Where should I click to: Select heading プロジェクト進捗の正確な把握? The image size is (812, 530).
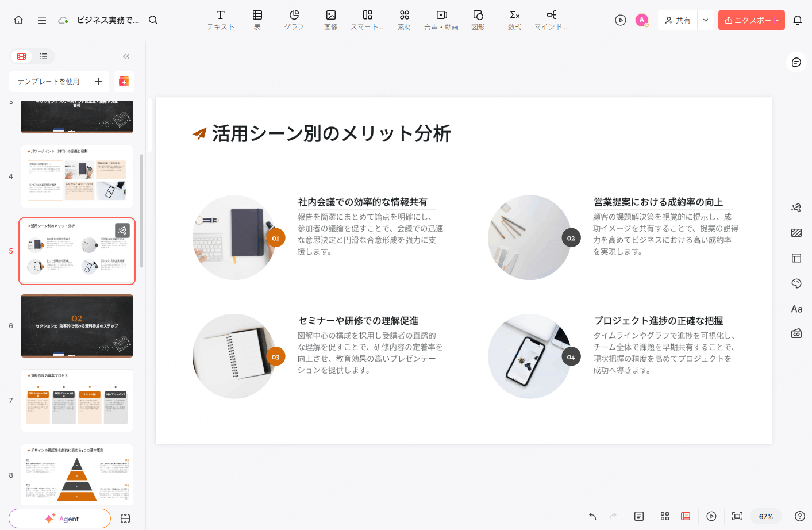click(x=659, y=321)
